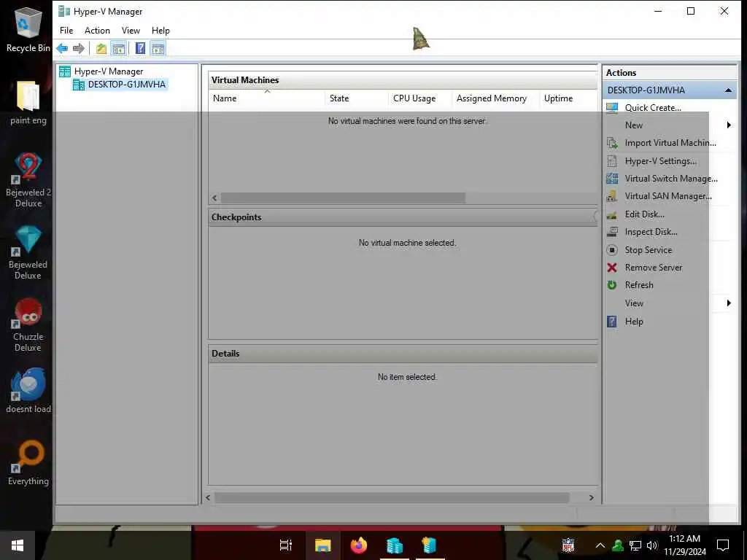747x560 pixels.
Task: Open Virtual Switch Manager
Action: 671,179
